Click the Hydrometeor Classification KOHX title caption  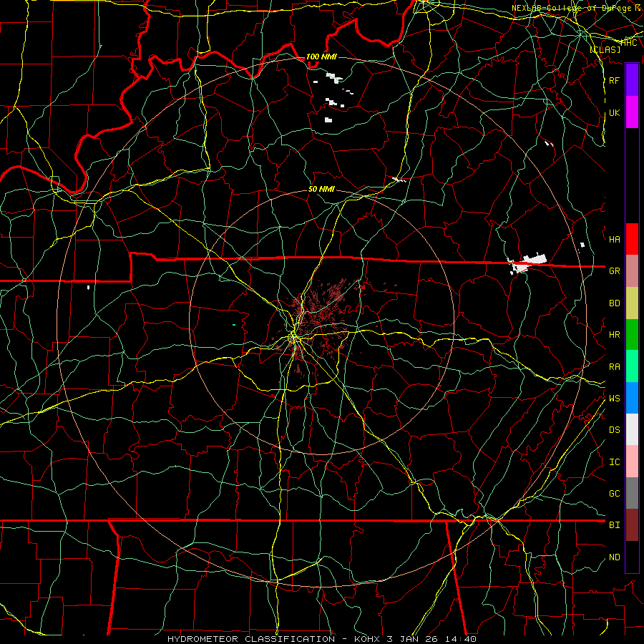click(x=322, y=639)
